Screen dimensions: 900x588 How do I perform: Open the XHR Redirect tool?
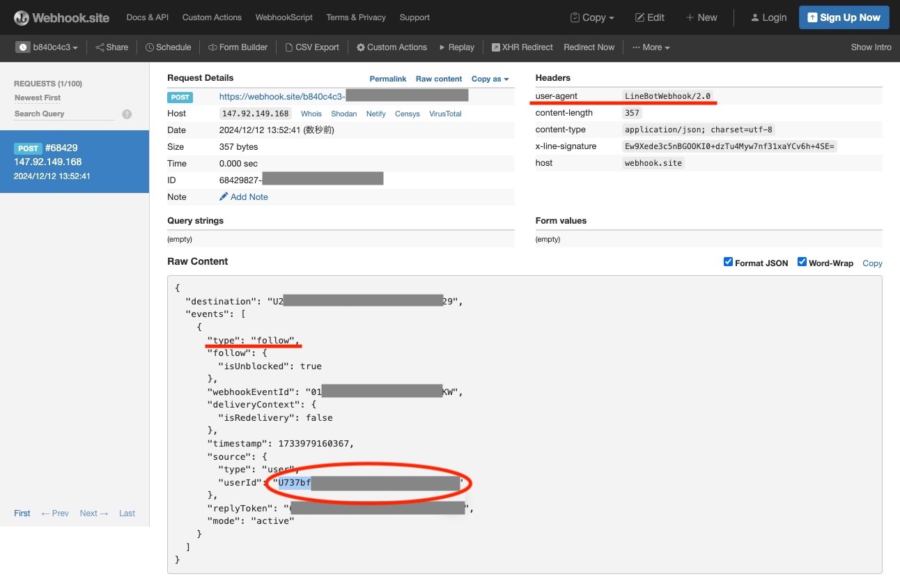coord(522,47)
